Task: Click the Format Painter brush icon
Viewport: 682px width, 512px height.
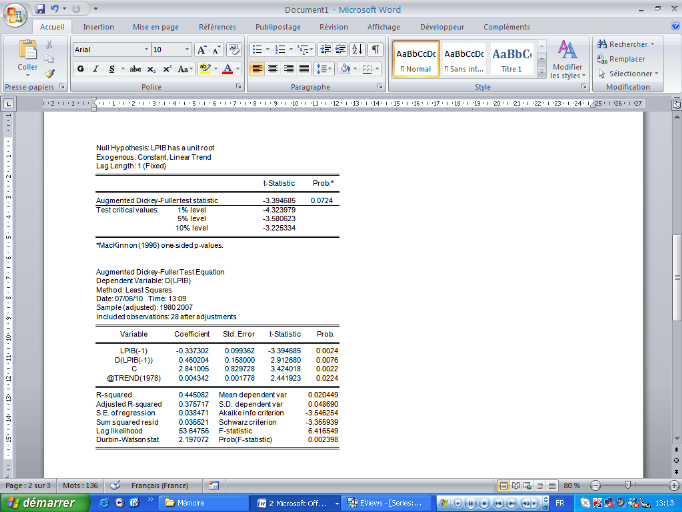Action: tap(50, 73)
